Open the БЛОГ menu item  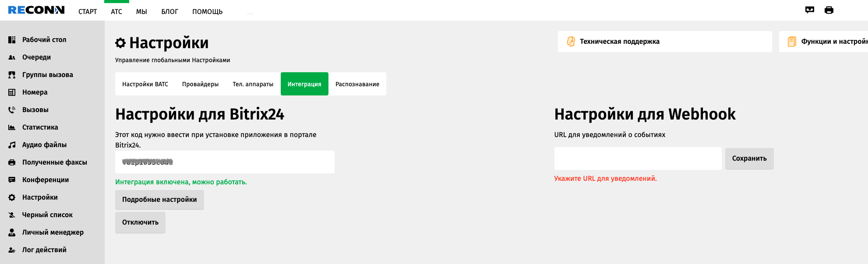[x=169, y=12]
